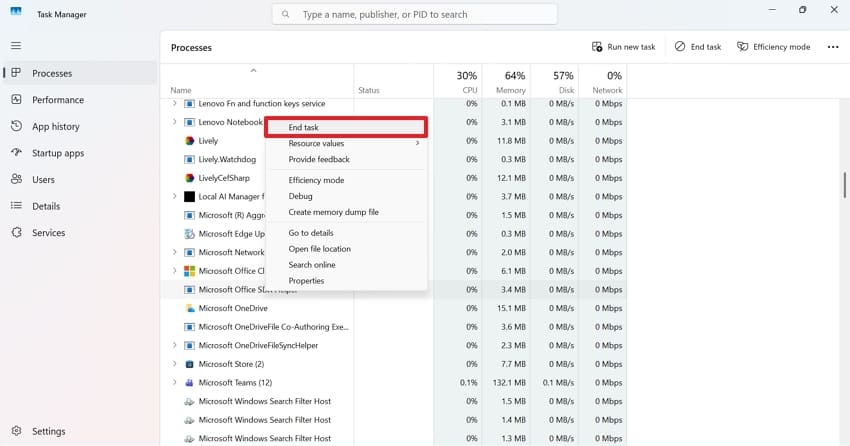Open the Services page
The height and width of the screenshot is (446, 850).
tap(48, 232)
